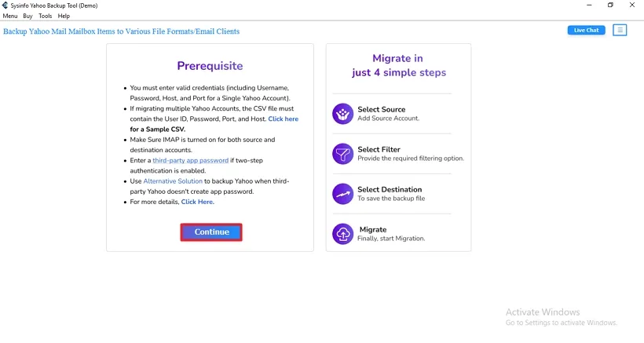This screenshot has height=343, width=644.
Task: Click the Select Destination step label
Action: (390, 189)
